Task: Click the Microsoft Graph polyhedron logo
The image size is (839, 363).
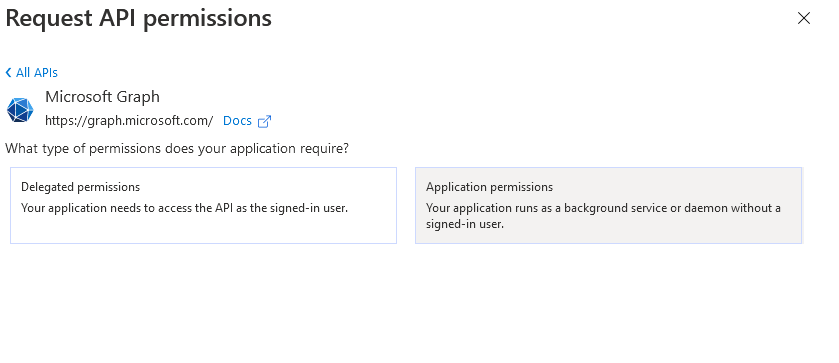Action: [x=20, y=110]
